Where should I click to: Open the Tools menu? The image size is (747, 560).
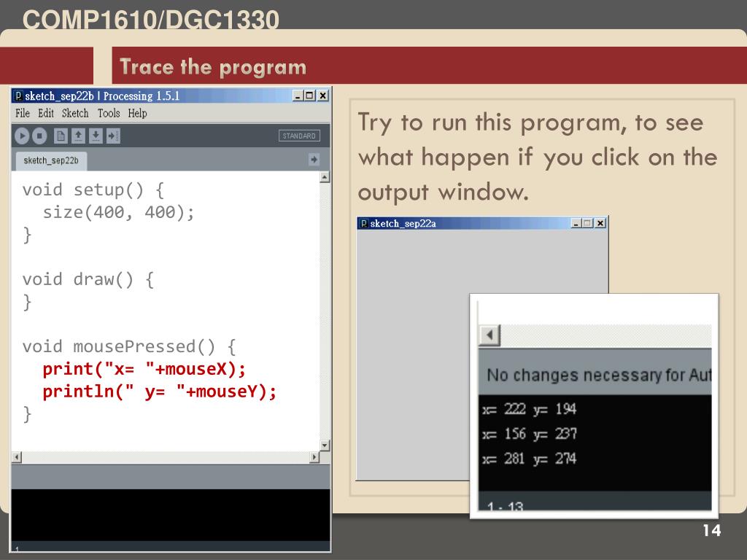pos(109,113)
